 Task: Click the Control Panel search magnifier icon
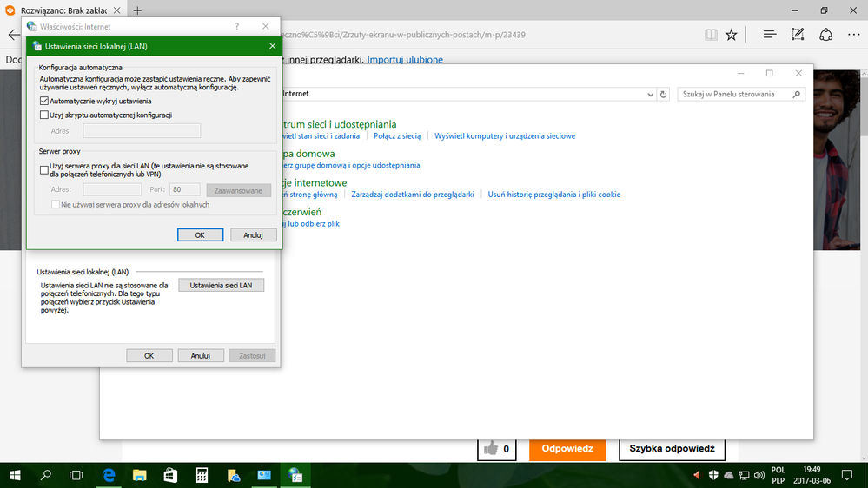tap(797, 94)
